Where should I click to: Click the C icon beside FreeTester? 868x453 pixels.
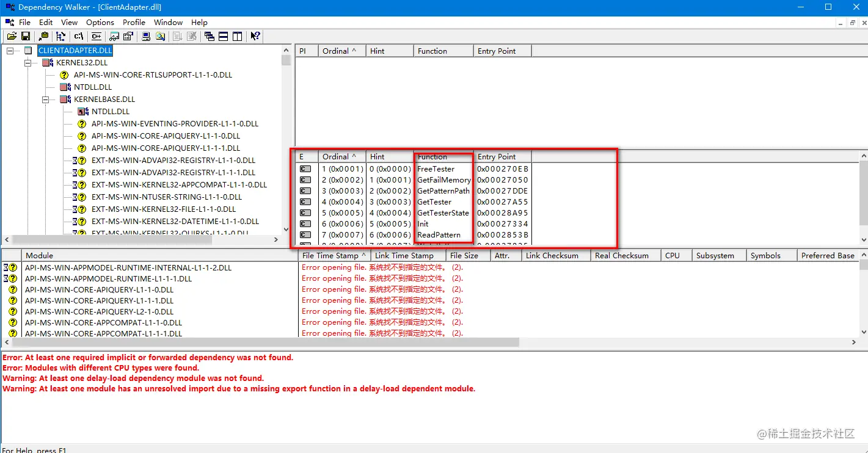(305, 169)
